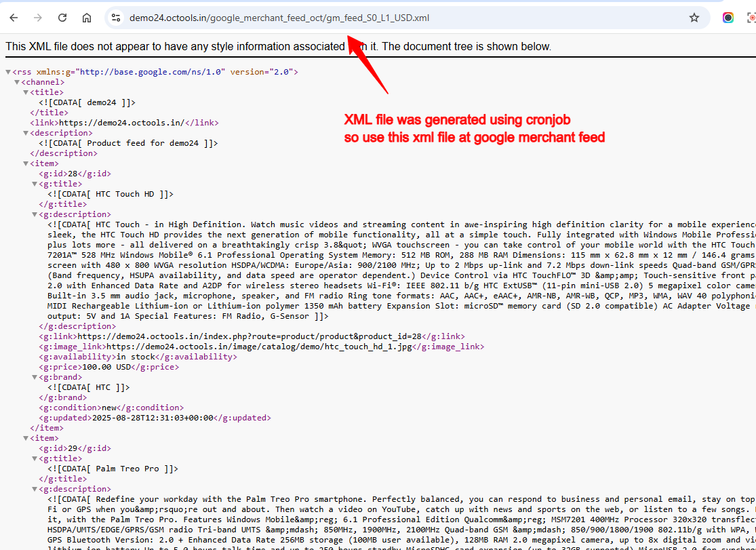756x550 pixels.
Task: Collapse the channel element
Action: click(17, 82)
